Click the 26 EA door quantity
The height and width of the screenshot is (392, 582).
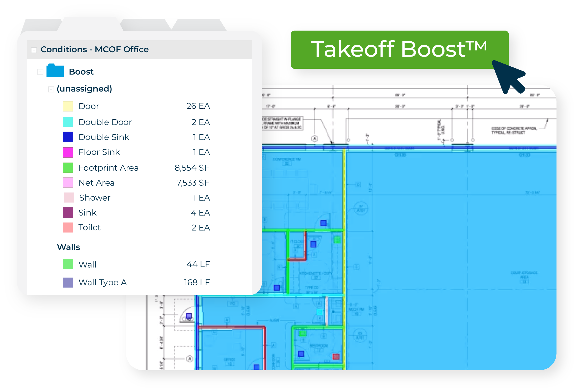[x=198, y=106]
